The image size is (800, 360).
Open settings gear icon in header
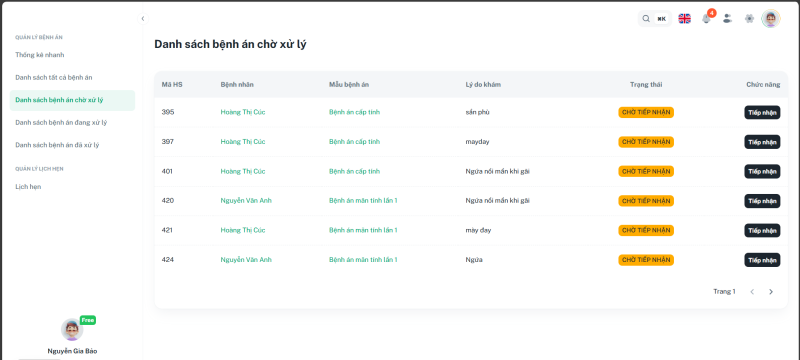tap(749, 19)
